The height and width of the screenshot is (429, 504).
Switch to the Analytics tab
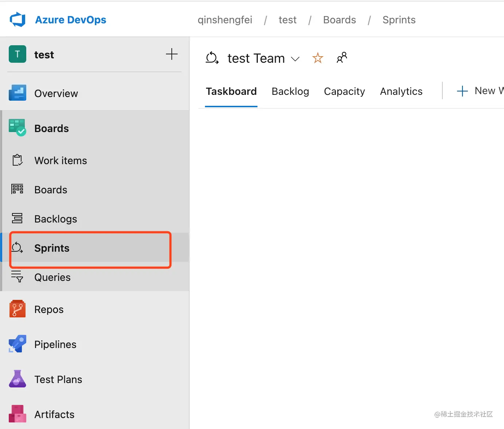tap(401, 91)
